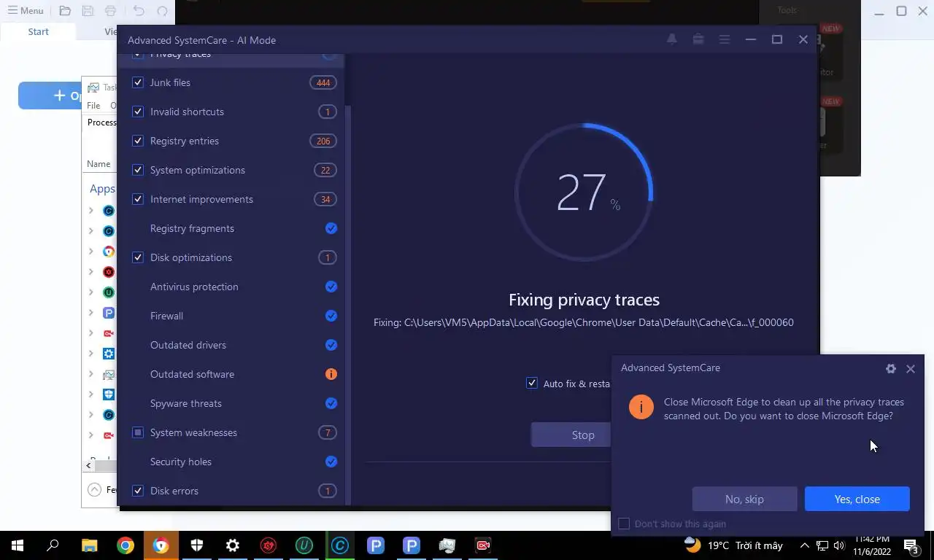
Task: Expand the green U app row in Task Manager
Action: click(x=91, y=292)
